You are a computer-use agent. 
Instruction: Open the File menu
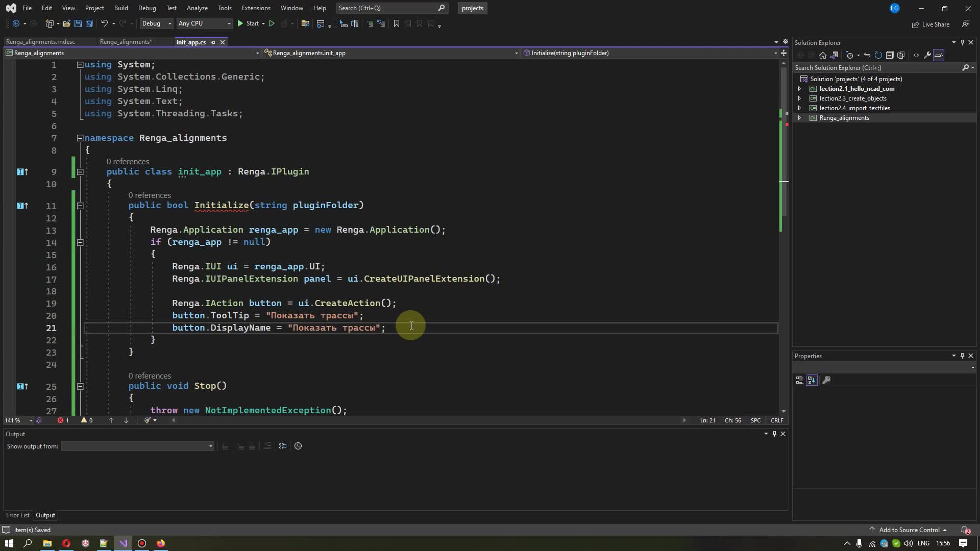(x=27, y=8)
